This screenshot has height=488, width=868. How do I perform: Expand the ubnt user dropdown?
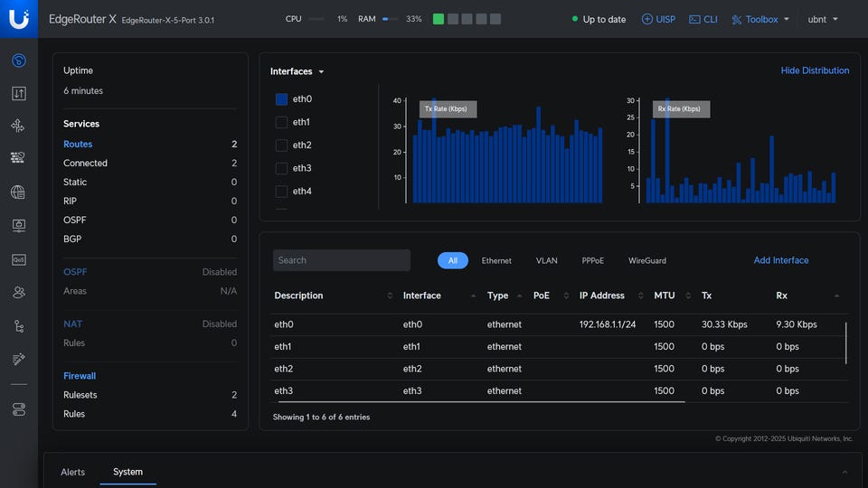tap(822, 19)
